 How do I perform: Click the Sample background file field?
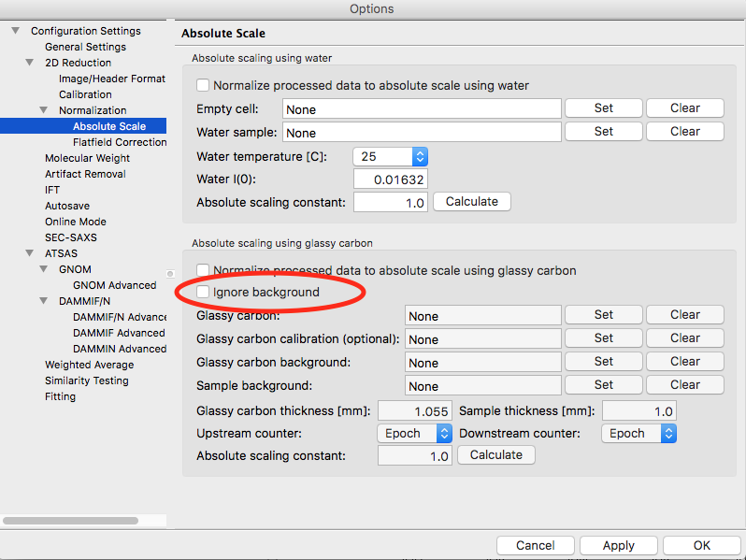click(483, 385)
